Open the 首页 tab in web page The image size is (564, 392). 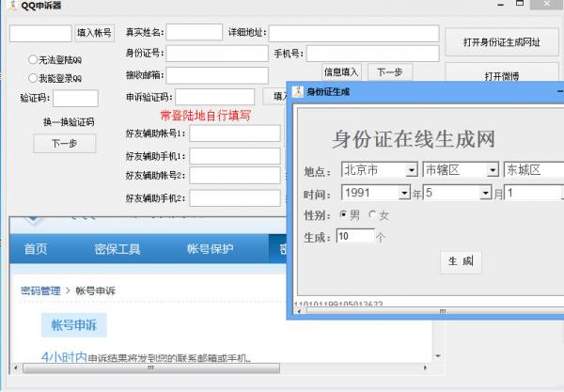click(x=36, y=249)
